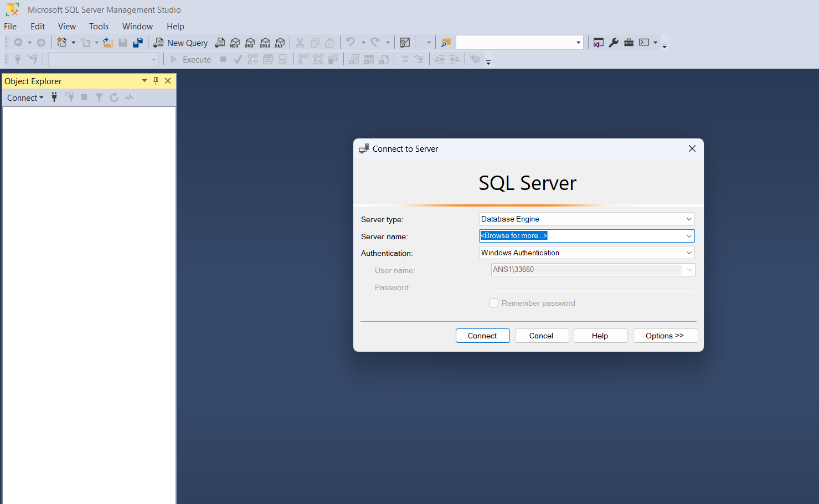Screen dimensions: 819x504
Task: Open the Server type dropdown
Action: click(x=689, y=219)
